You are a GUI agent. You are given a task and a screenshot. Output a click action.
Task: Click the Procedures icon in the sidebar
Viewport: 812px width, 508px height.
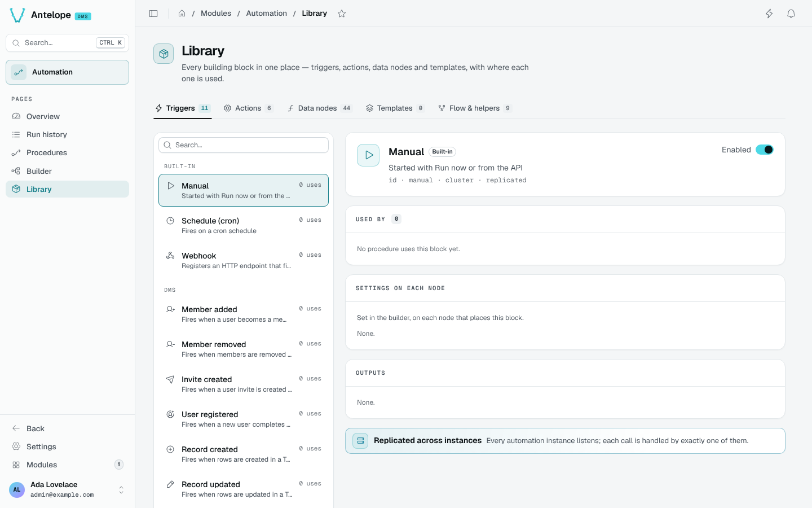coord(16,152)
